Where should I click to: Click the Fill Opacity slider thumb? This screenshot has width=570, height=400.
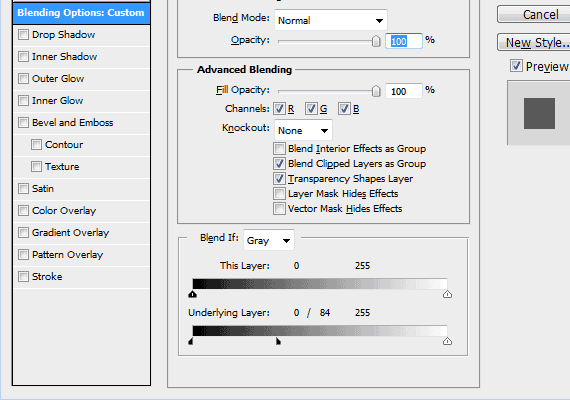(x=376, y=91)
